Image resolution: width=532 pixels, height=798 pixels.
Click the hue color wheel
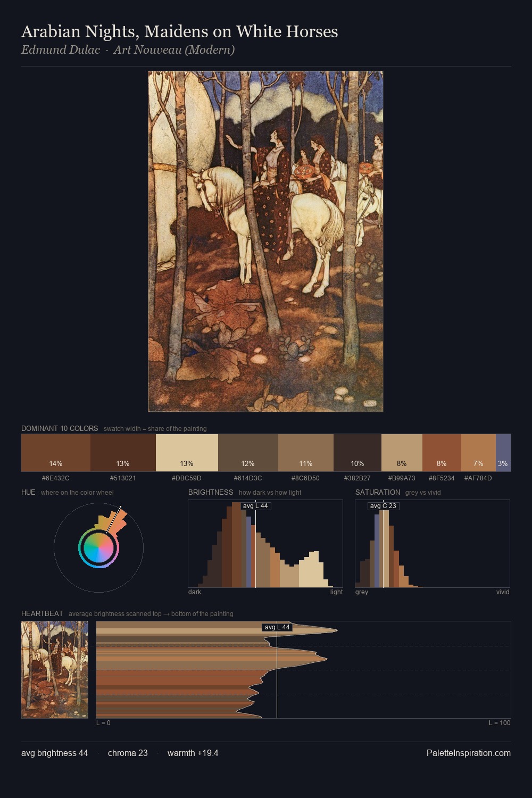[x=98, y=547]
